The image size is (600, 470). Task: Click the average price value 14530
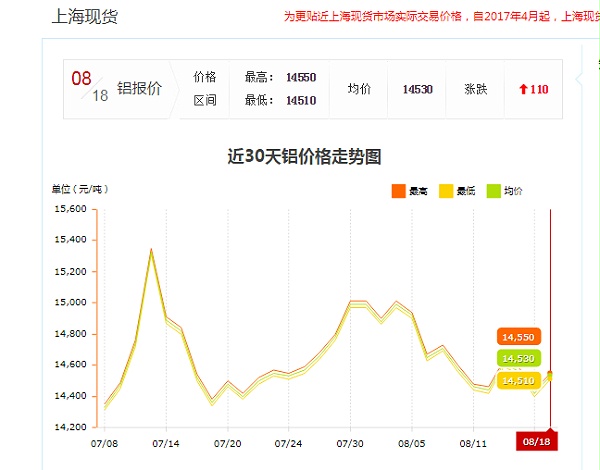(x=417, y=89)
